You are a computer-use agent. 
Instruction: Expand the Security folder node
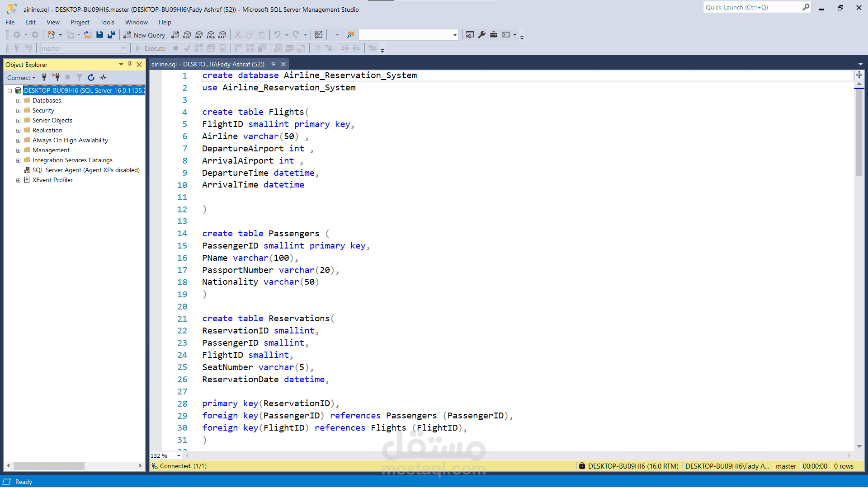pos(18,111)
